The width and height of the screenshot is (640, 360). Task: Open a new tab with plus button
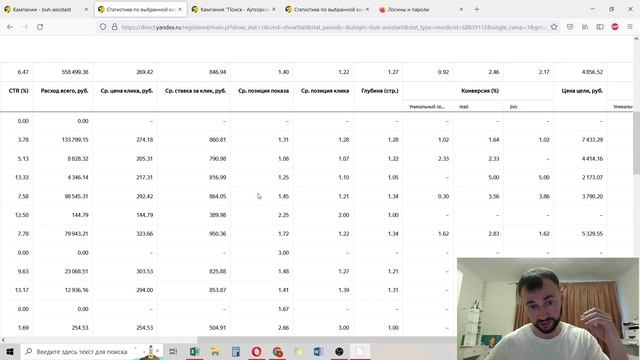(x=476, y=9)
